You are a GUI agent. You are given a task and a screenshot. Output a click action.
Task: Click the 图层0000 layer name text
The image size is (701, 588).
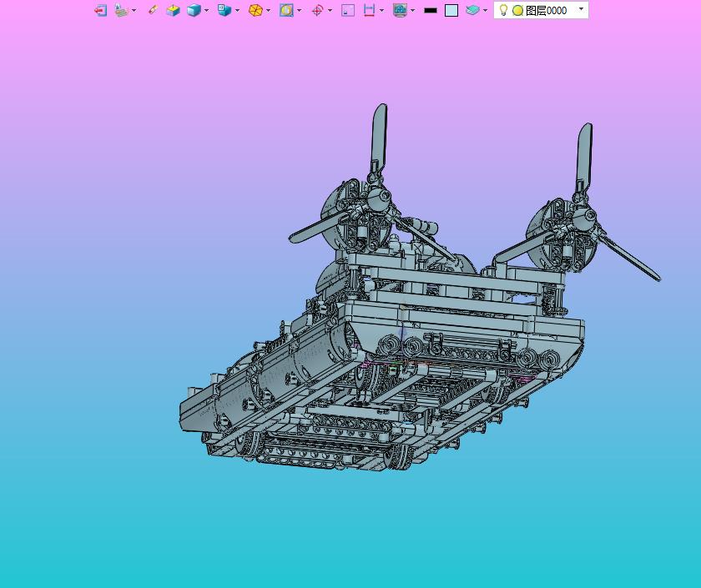[547, 10]
